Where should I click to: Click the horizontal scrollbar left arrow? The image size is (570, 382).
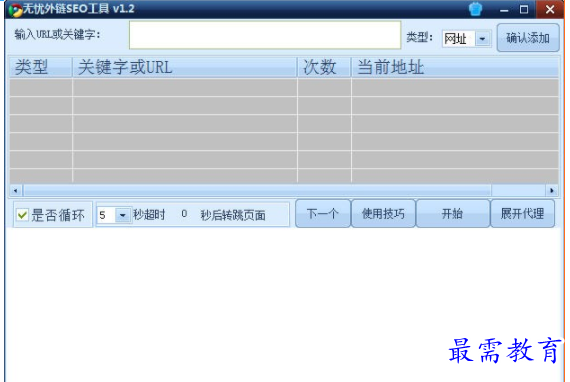pos(15,190)
